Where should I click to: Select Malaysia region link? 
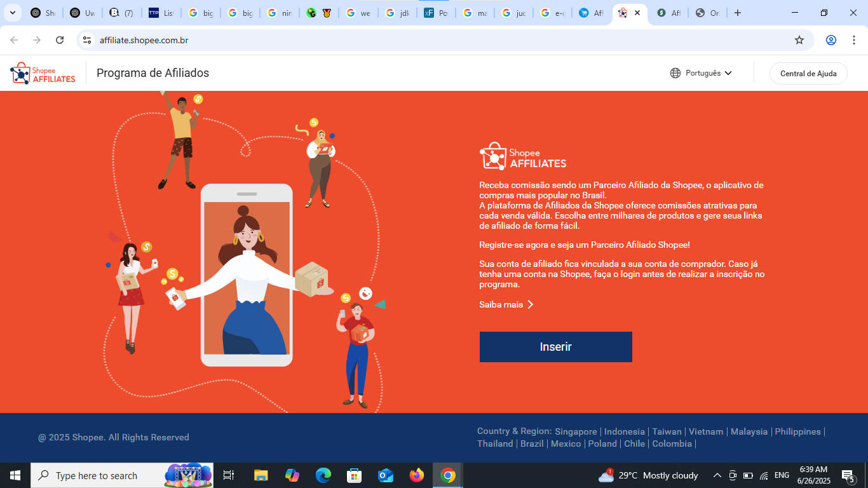[749, 431]
